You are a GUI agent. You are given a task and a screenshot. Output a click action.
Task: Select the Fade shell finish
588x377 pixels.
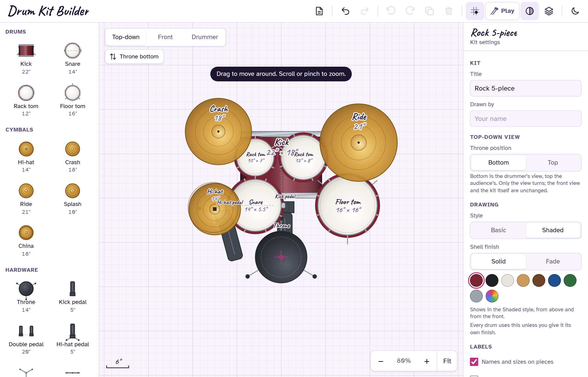pos(553,261)
